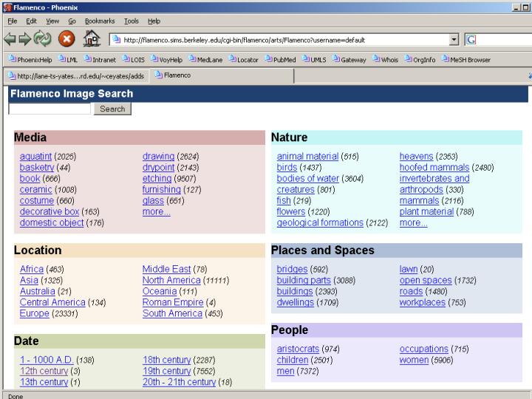
Task: Open the MeSH Browser bookmark
Action: pos(465,60)
